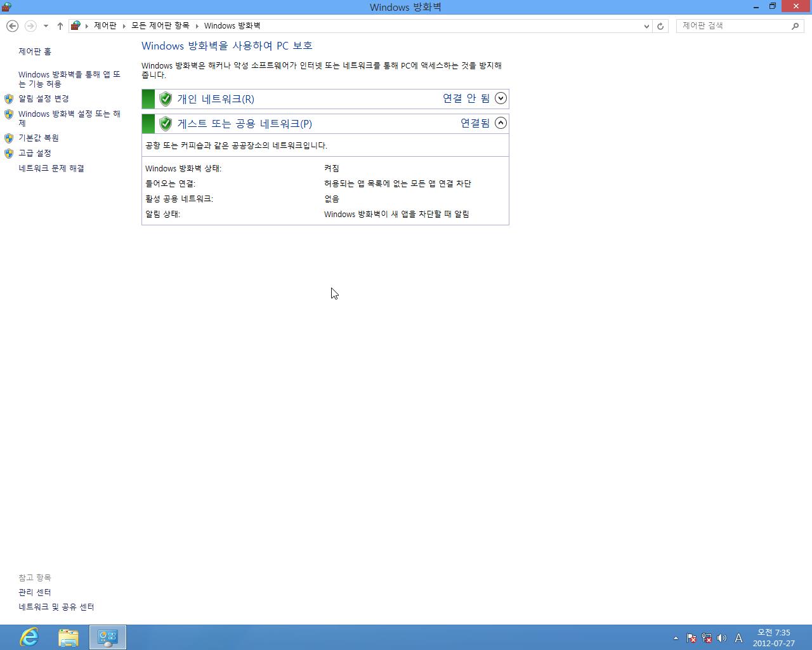Click shield icon beside 기본값 복원

(9, 138)
